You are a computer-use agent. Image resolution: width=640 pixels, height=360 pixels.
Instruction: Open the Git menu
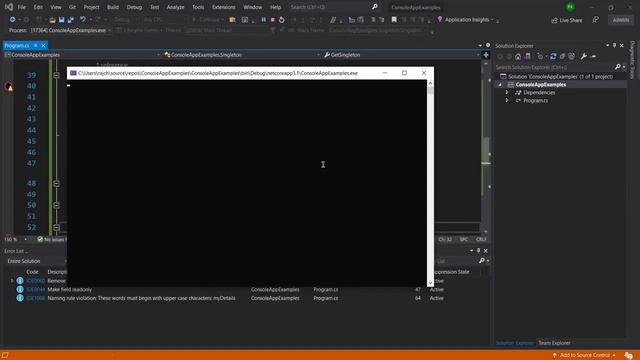[72, 7]
